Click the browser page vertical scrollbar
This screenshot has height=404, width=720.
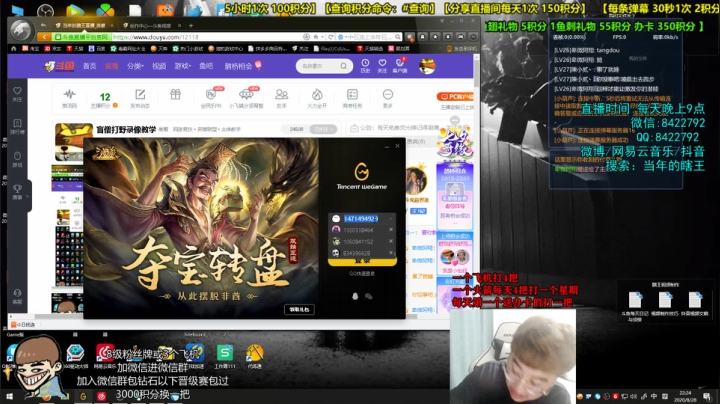pyautogui.click(x=477, y=73)
